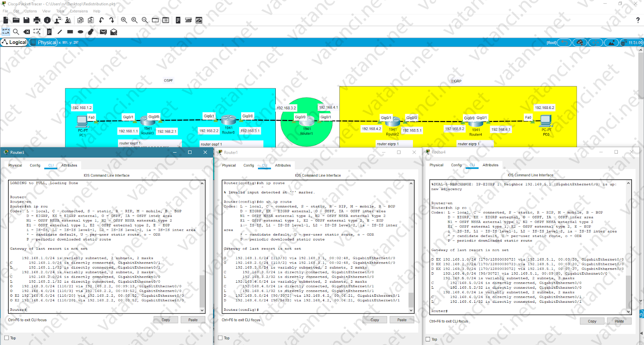Open help question mark icon

[638, 20]
